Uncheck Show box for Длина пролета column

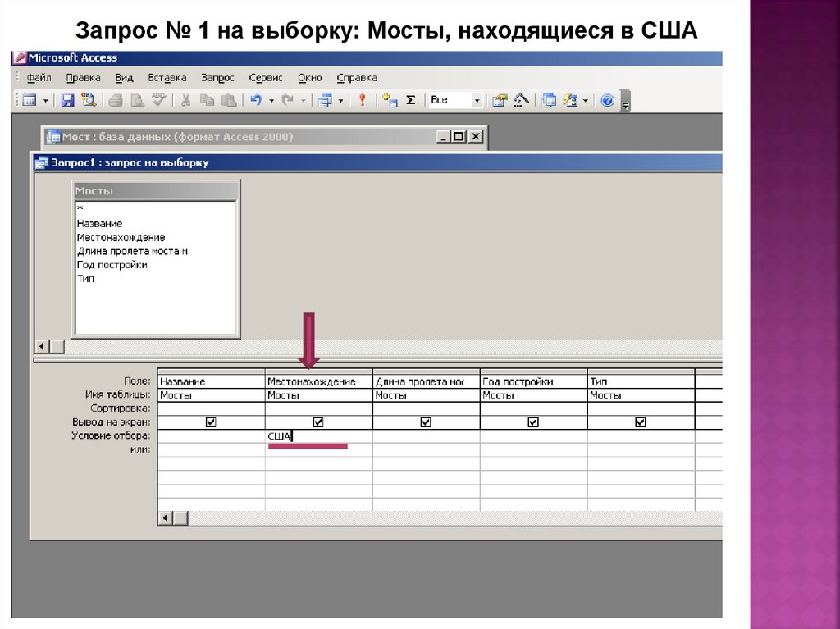[426, 422]
